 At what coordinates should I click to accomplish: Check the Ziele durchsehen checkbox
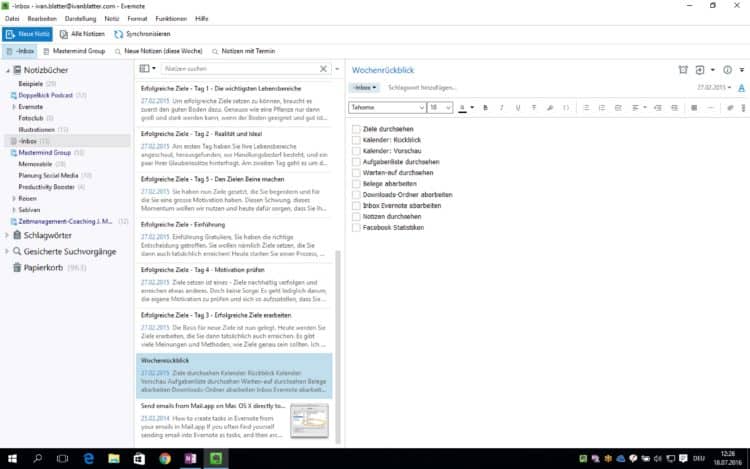click(356, 129)
